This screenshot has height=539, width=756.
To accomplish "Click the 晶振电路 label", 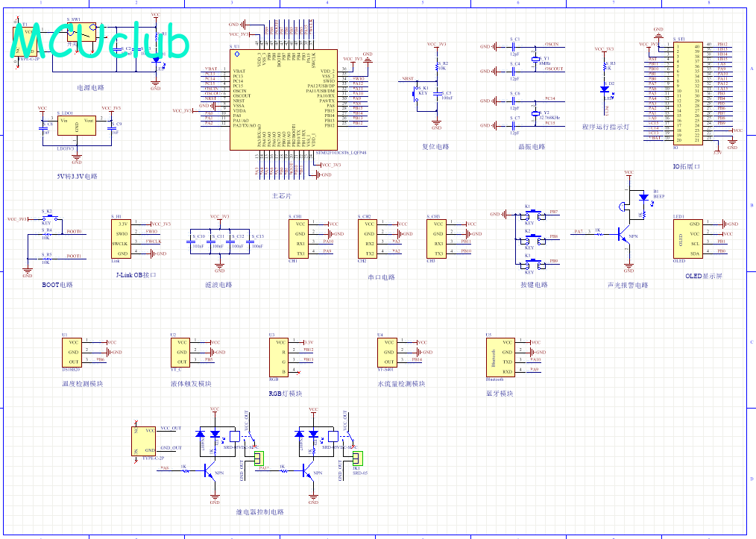I will point(532,147).
